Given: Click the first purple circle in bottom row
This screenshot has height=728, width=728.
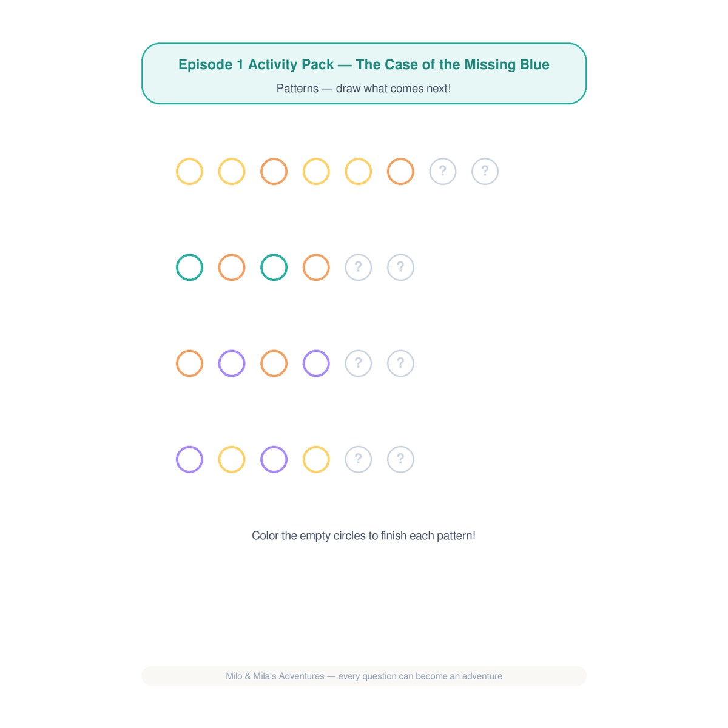Looking at the screenshot, I should pyautogui.click(x=189, y=459).
